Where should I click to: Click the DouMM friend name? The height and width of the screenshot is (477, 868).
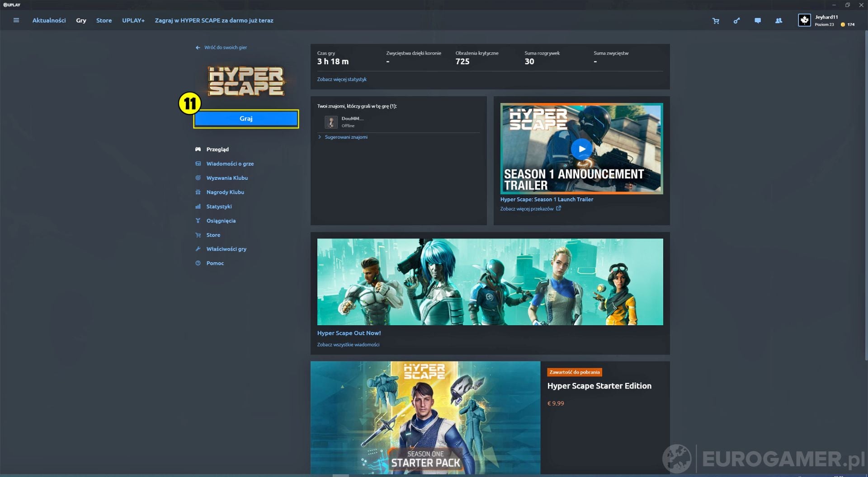click(353, 118)
